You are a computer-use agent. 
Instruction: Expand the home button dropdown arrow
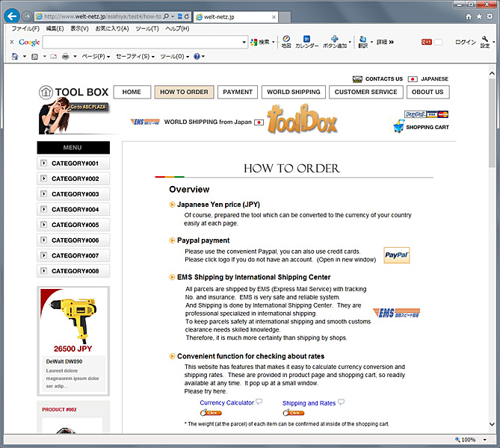[x=24, y=57]
